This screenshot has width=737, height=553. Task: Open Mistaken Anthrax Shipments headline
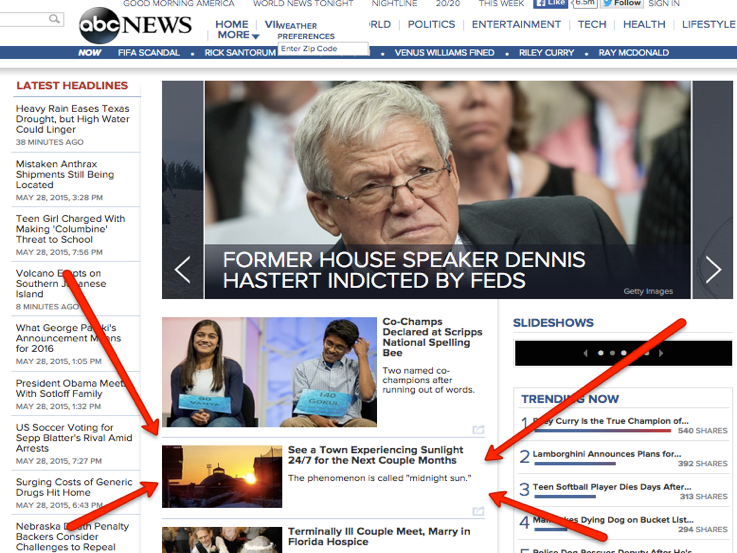(x=65, y=174)
